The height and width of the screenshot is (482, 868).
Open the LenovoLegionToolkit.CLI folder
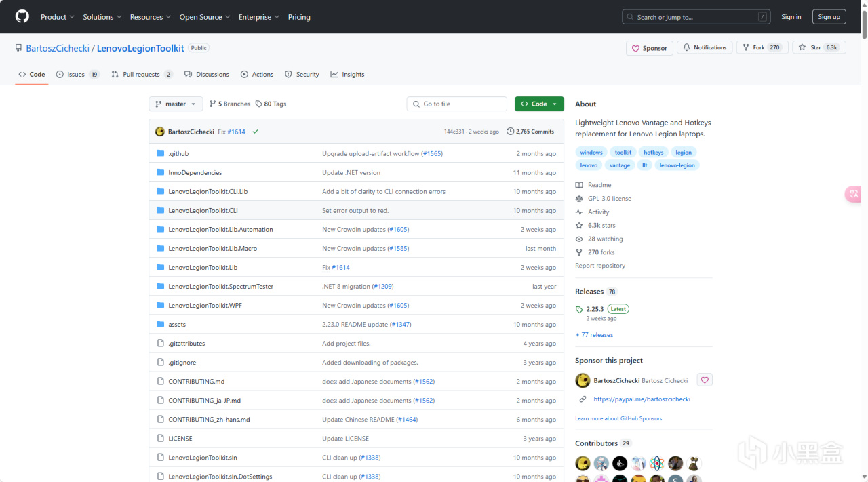click(x=203, y=210)
